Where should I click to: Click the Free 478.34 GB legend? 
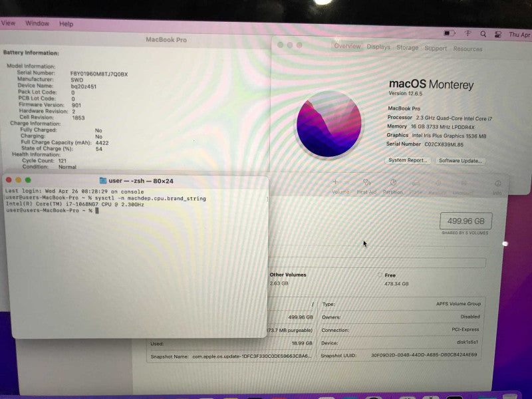394,279
